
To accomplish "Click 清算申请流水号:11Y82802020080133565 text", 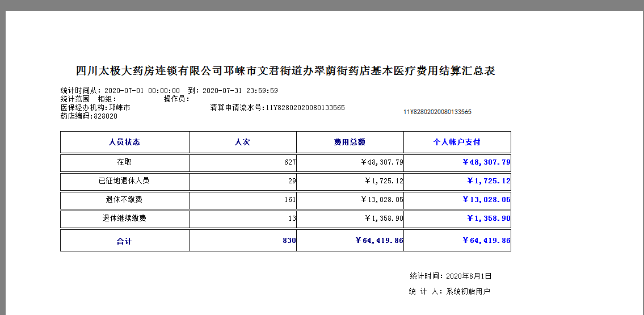I will (x=277, y=108).
